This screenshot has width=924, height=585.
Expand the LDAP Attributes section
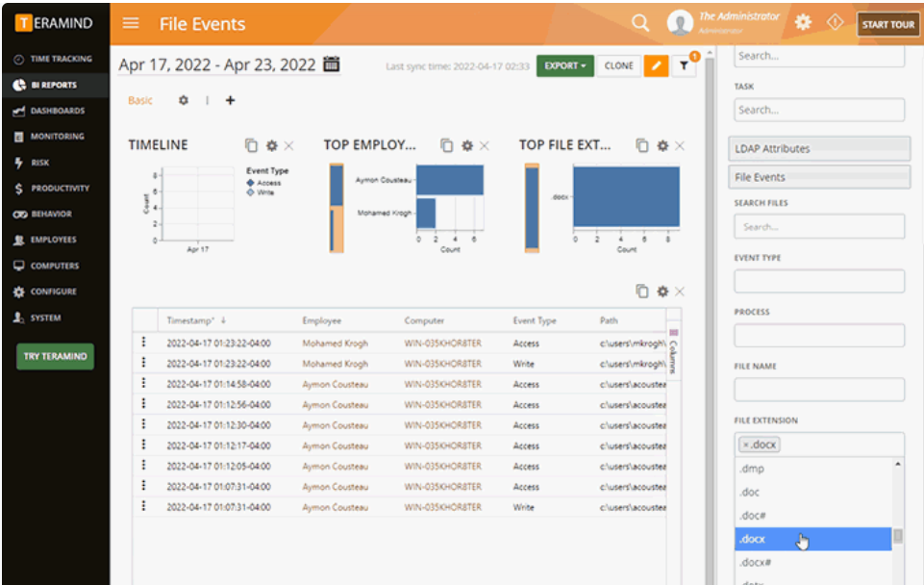coord(819,148)
